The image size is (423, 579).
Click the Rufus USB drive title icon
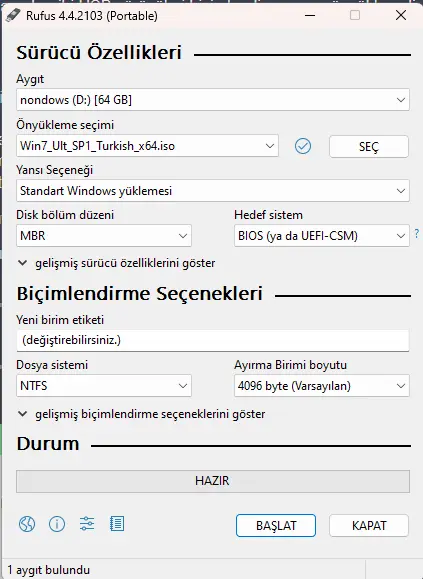point(13,15)
